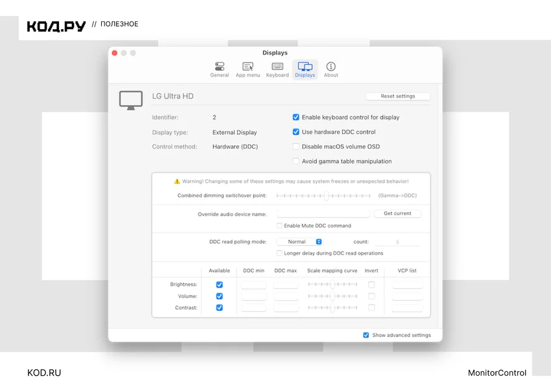Adjust Combined dimming switchover point slider
551x392 pixels.
click(323, 196)
